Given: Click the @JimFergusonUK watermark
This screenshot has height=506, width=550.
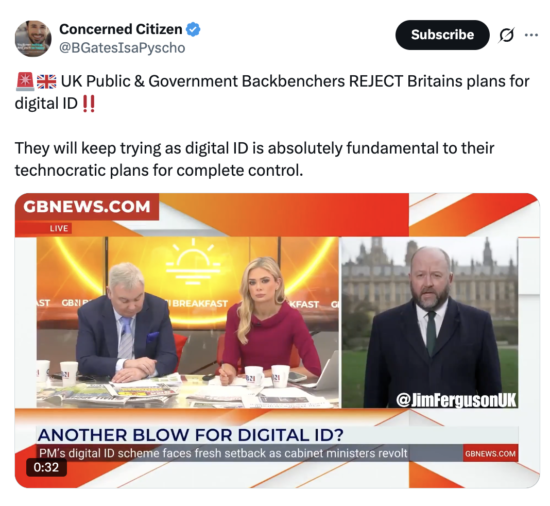Looking at the screenshot, I should coord(456,400).
